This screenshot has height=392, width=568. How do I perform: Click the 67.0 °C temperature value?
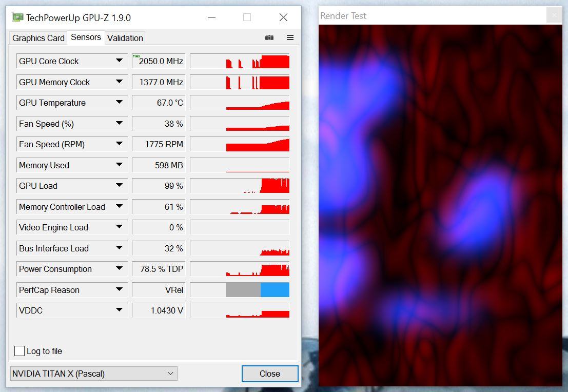(x=159, y=103)
